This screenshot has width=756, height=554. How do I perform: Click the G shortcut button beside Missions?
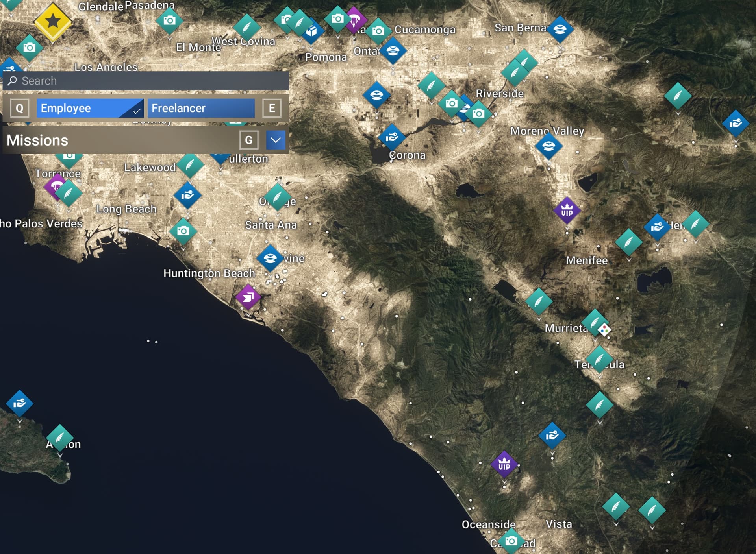248,140
